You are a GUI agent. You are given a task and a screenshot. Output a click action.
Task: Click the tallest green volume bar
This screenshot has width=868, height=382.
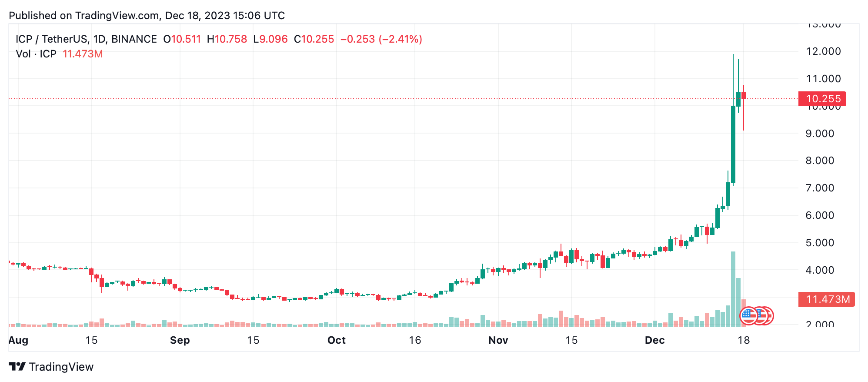click(733, 289)
